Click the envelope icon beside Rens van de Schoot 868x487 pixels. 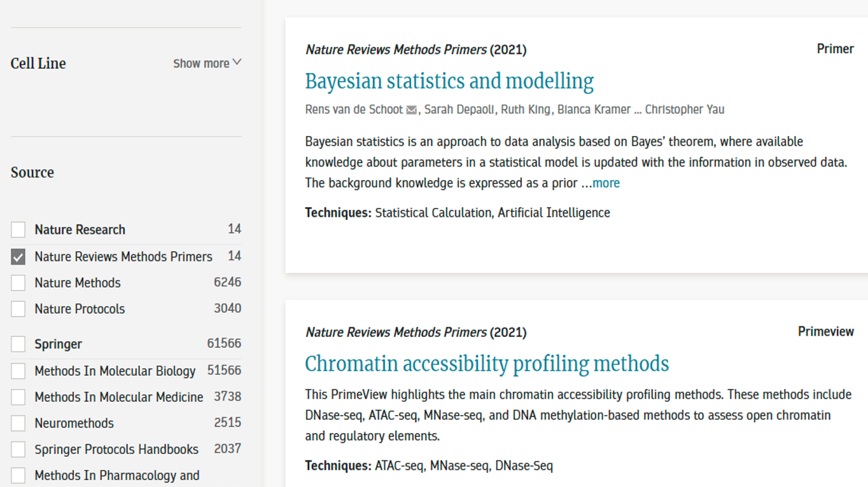(412, 110)
